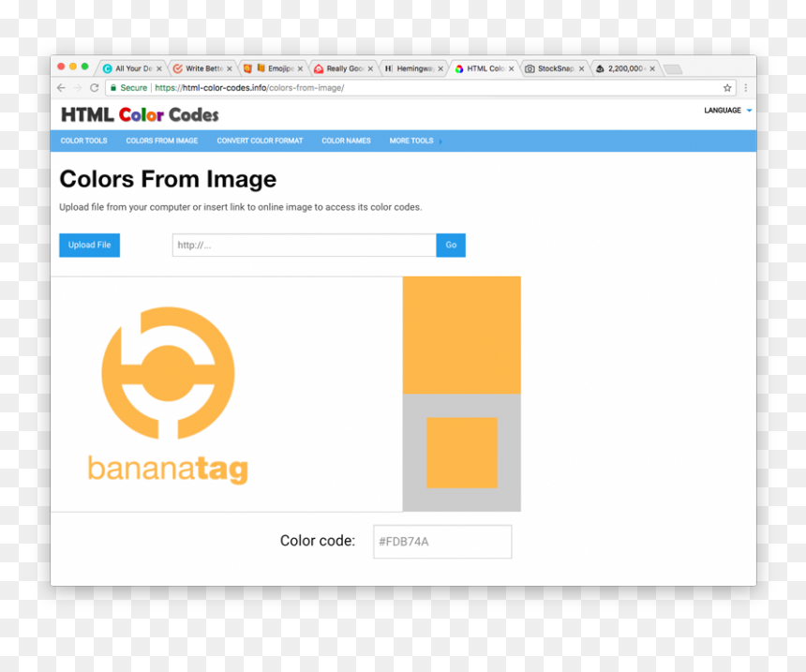Close the Write Bette tab
Image resolution: width=806 pixels, height=672 pixels.
click(x=230, y=69)
